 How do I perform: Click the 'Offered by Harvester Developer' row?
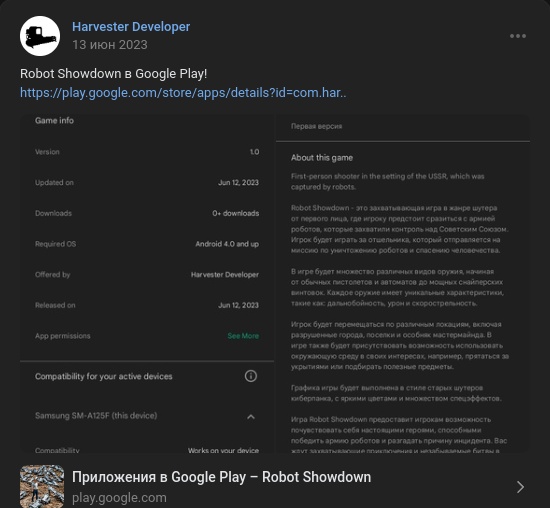coord(147,275)
